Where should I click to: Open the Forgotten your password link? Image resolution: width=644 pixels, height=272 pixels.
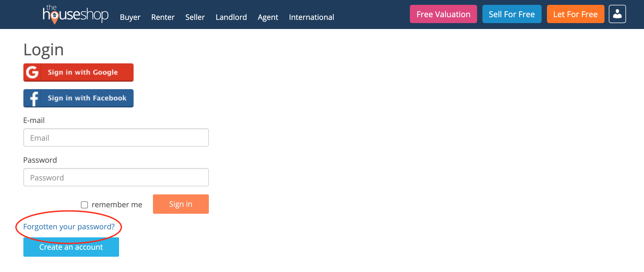69,227
